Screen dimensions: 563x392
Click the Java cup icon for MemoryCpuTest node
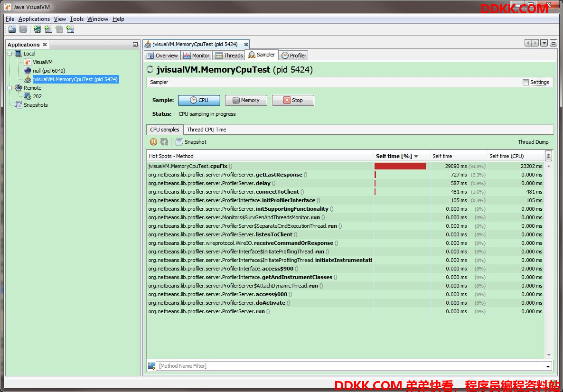[x=28, y=79]
